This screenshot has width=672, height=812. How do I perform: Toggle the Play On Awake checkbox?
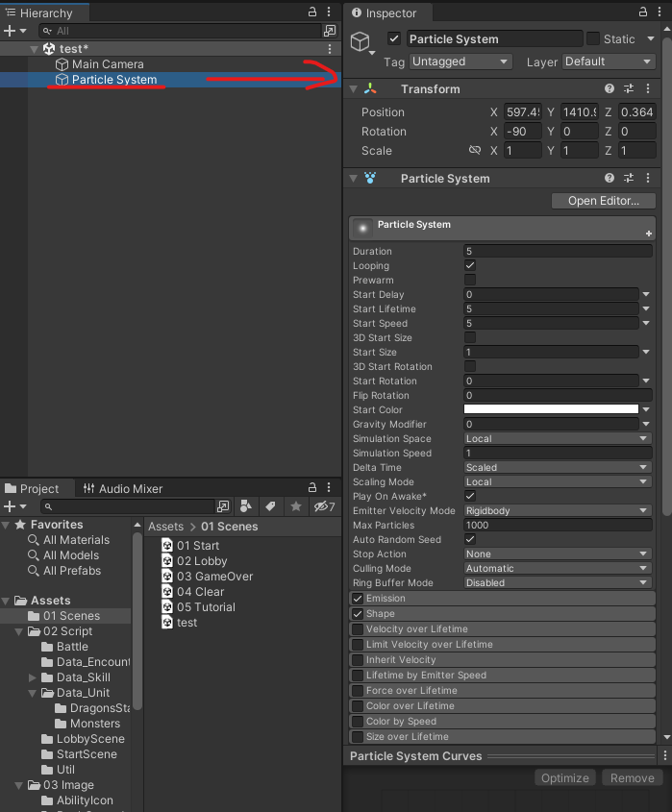click(x=470, y=496)
